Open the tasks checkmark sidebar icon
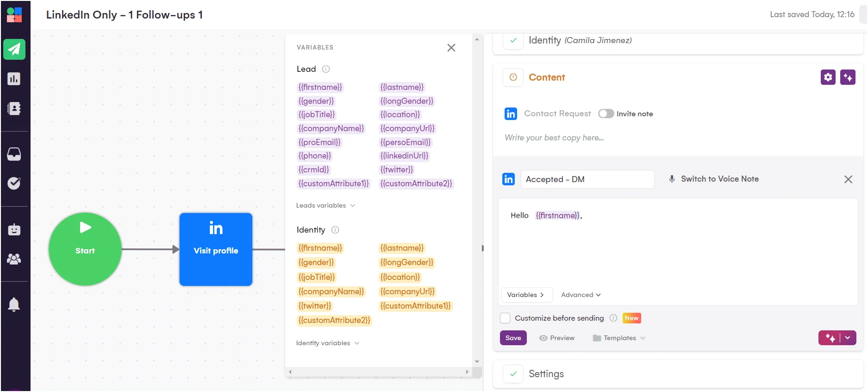The image size is (868, 392). click(x=14, y=183)
